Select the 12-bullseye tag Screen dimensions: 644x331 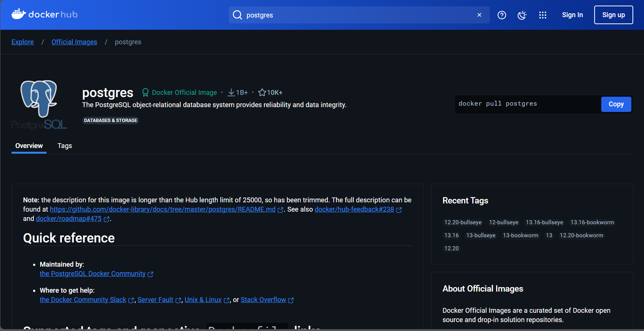[x=504, y=222]
